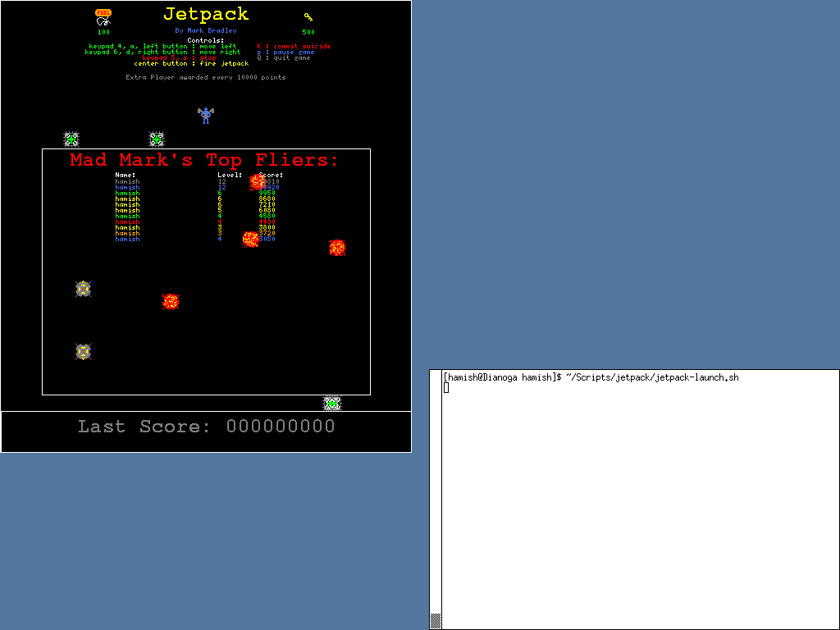Click the yellow key icon
Viewport: 840px width, 630px height.
[308, 16]
